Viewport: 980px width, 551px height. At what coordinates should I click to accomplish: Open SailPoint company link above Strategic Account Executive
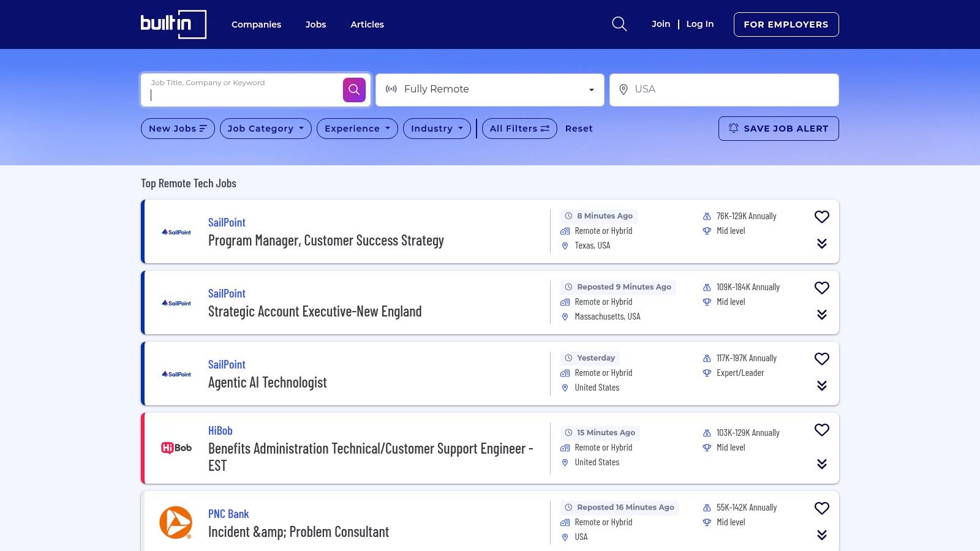[227, 293]
